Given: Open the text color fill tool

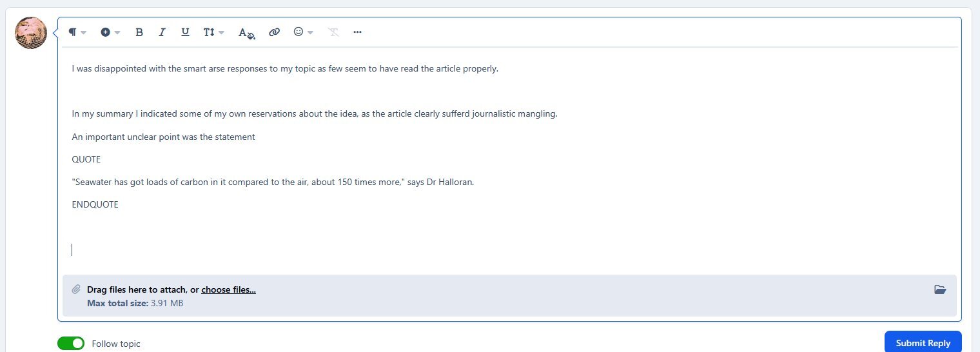Looking at the screenshot, I should pyautogui.click(x=247, y=33).
